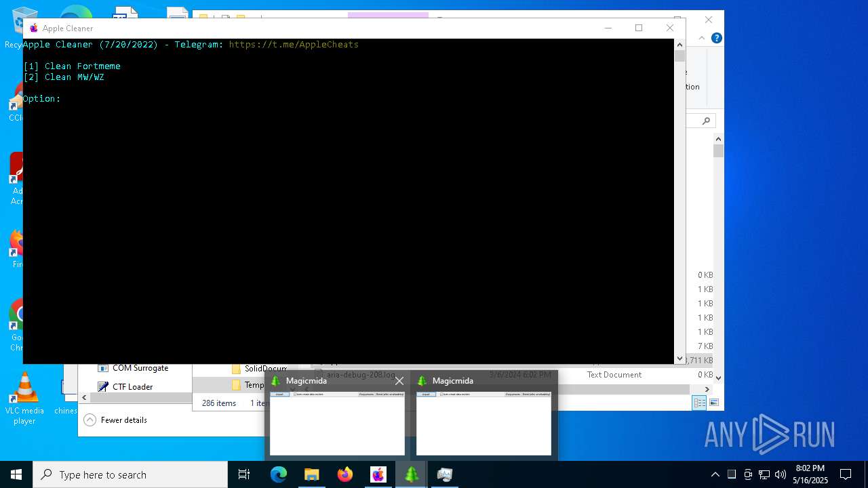Switch Explorer to large icons view
The image size is (868, 488).
(x=713, y=403)
